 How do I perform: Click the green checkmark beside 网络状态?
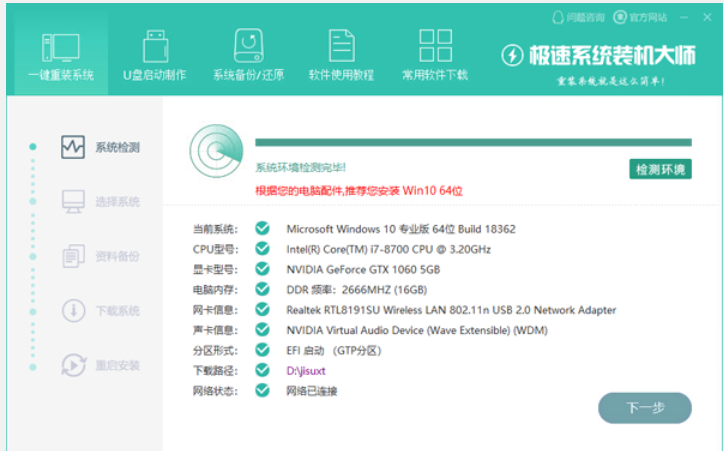(262, 391)
